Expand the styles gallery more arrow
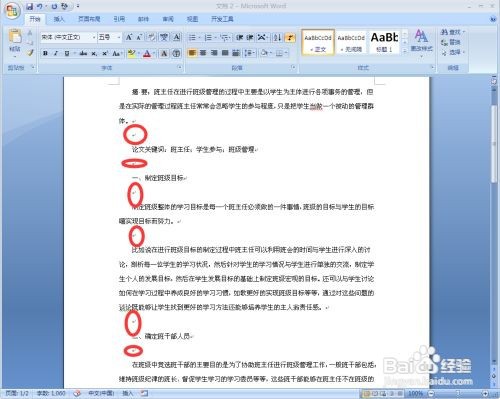500x399 pixels. point(405,51)
